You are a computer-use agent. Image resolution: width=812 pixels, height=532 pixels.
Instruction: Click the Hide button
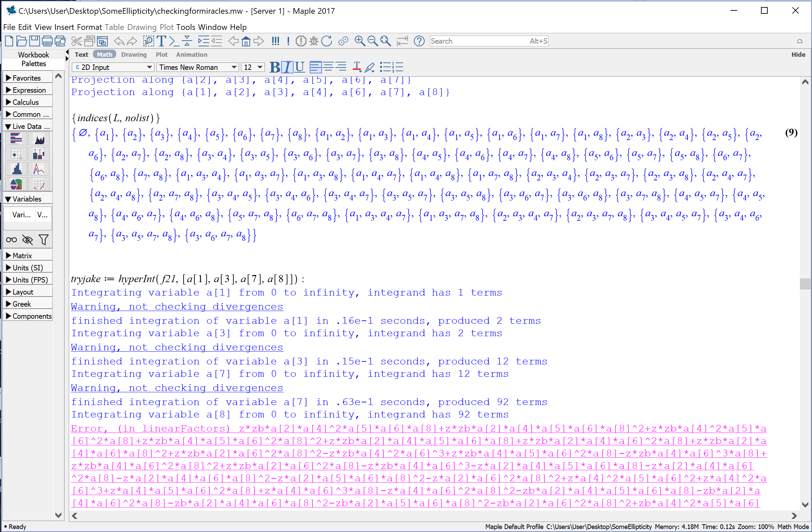(798, 55)
